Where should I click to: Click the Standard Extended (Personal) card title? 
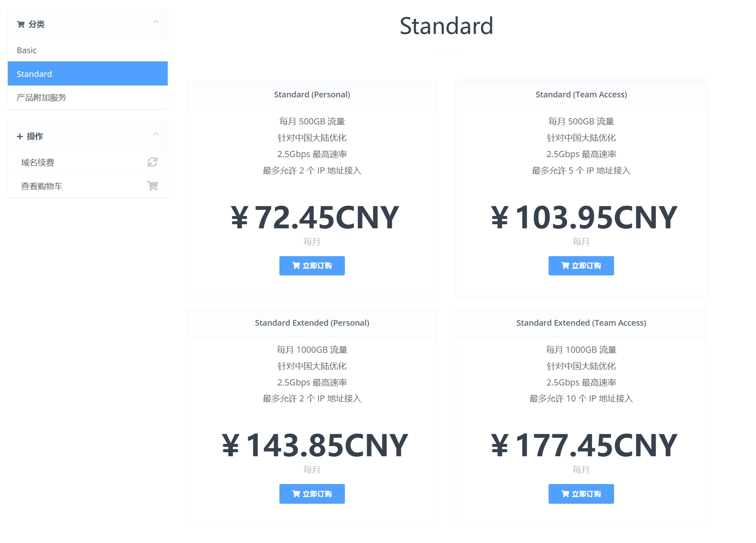[x=312, y=323]
